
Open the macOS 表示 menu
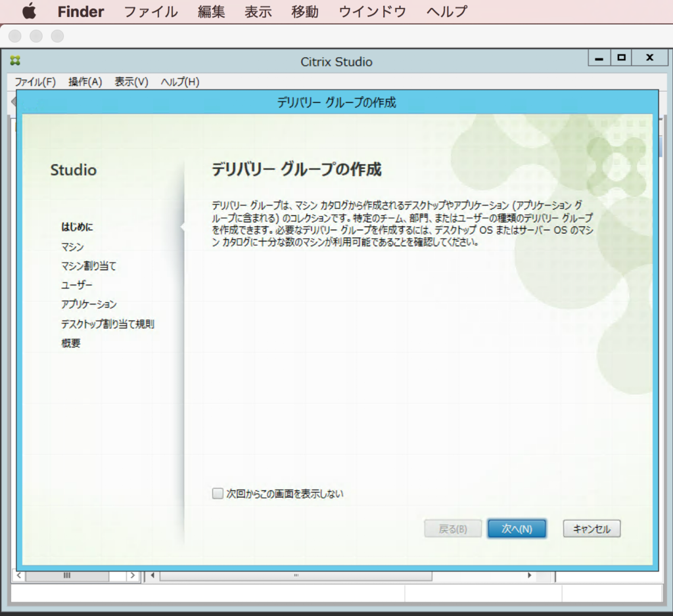(258, 12)
